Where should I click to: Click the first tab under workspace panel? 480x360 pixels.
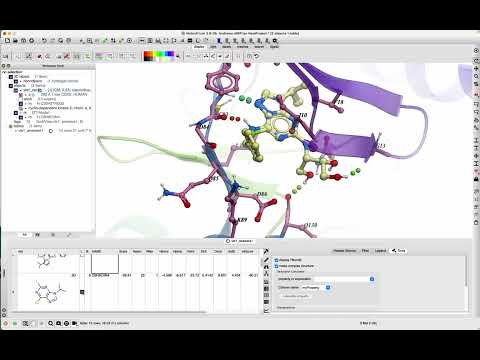tap(24, 235)
